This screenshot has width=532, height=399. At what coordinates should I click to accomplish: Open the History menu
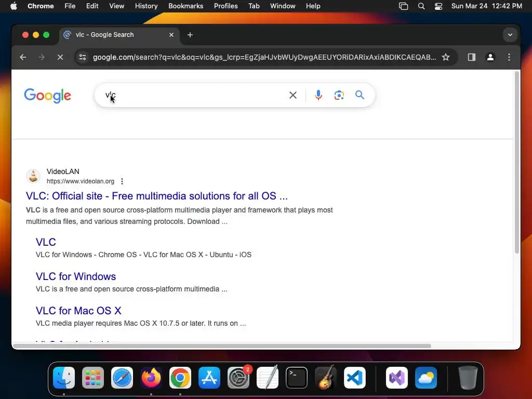[146, 6]
